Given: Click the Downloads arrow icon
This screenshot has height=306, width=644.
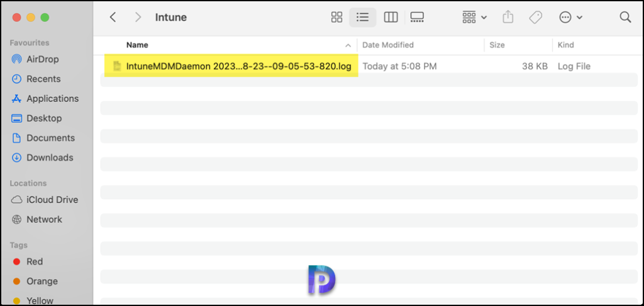Looking at the screenshot, I should pos(17,157).
